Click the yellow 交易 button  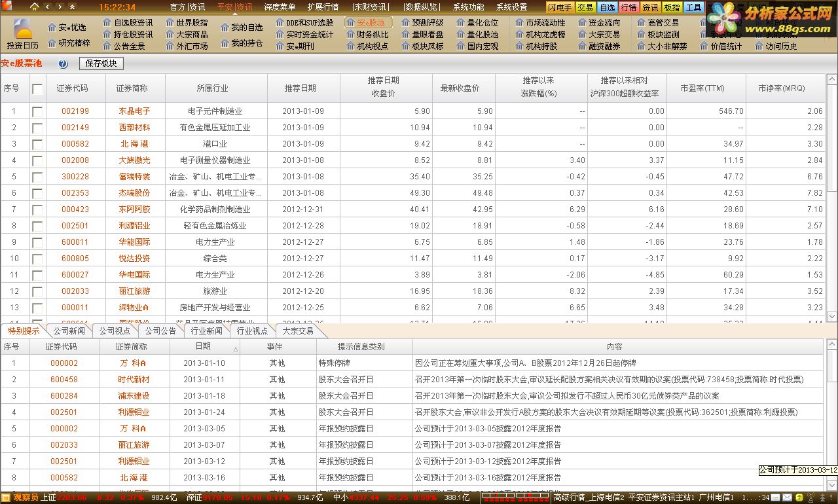pos(585,8)
